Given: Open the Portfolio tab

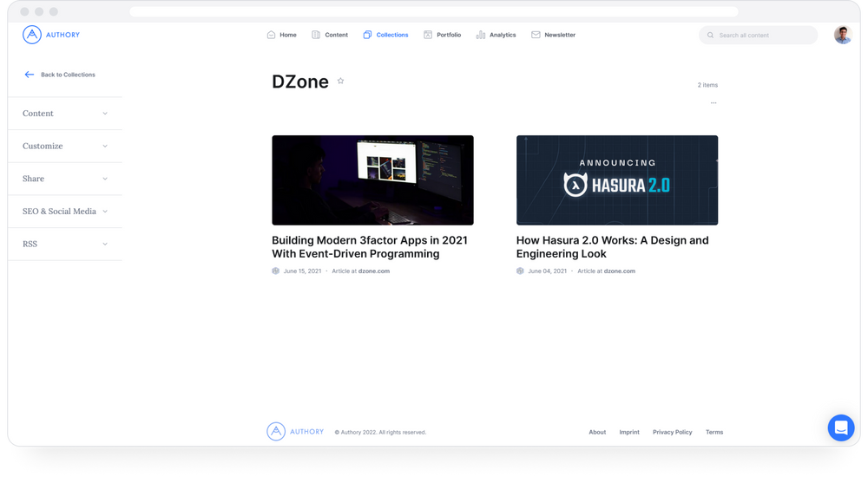Looking at the screenshot, I should click(442, 35).
